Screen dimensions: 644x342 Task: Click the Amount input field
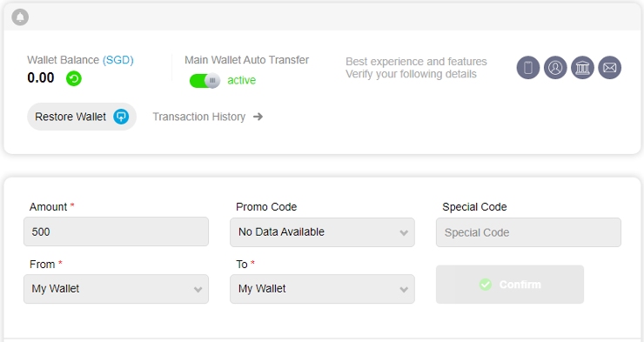coord(116,231)
